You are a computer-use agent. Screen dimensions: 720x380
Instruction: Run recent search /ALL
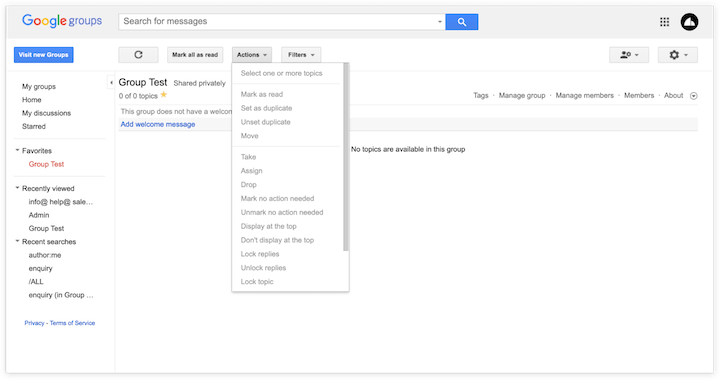click(x=36, y=281)
